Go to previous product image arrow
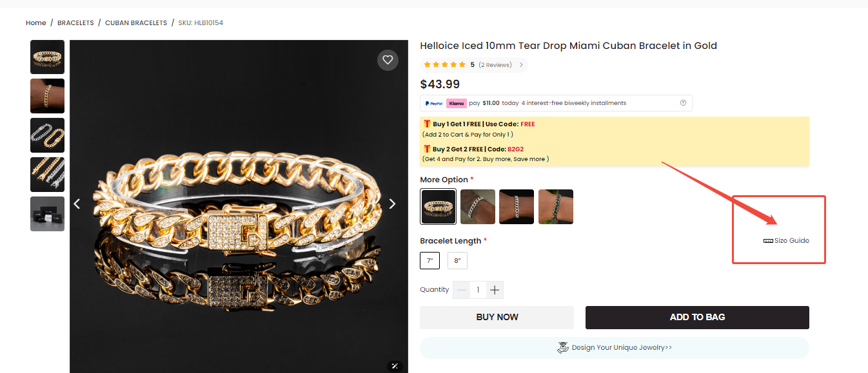The image size is (868, 373). 77,204
